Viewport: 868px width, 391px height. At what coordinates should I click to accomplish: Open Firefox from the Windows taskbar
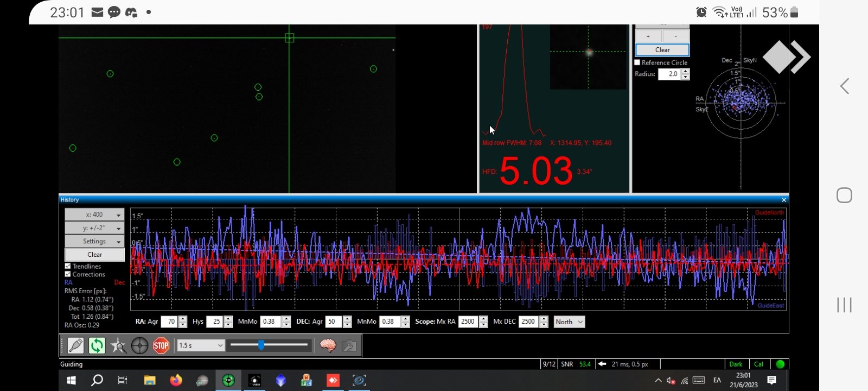click(x=176, y=380)
